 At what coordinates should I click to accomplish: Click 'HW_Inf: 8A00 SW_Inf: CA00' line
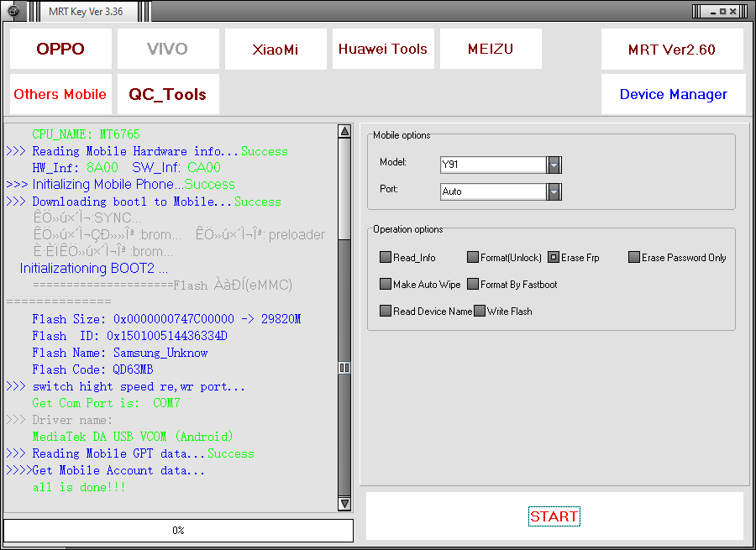point(126,168)
